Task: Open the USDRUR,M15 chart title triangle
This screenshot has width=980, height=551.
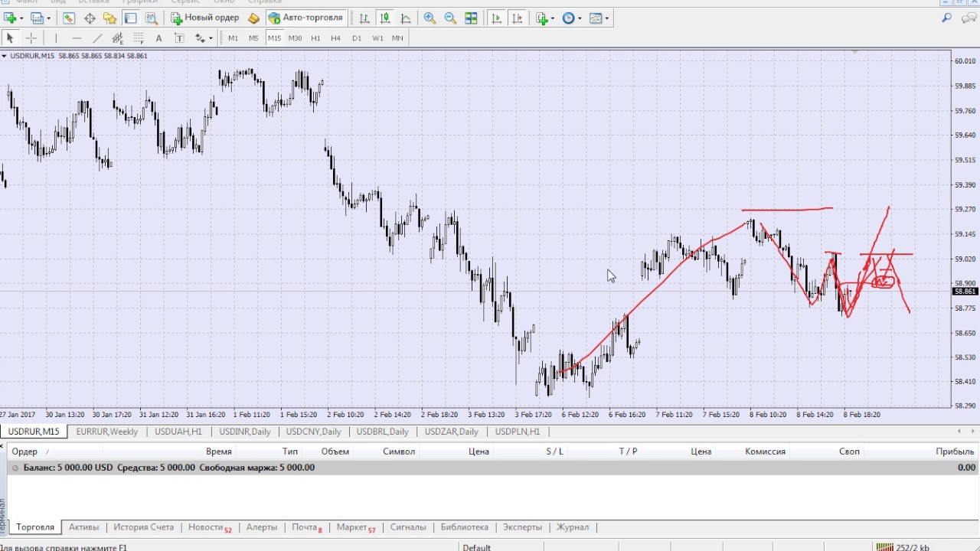Action: point(5,56)
